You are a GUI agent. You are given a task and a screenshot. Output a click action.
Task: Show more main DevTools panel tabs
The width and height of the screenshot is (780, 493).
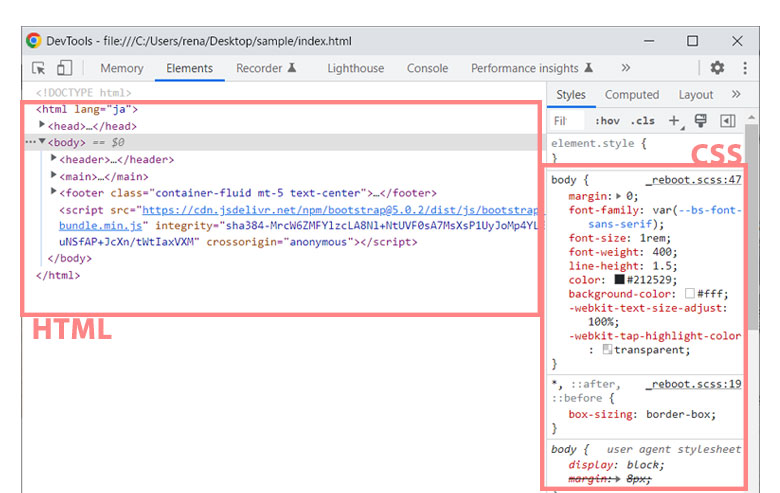625,68
